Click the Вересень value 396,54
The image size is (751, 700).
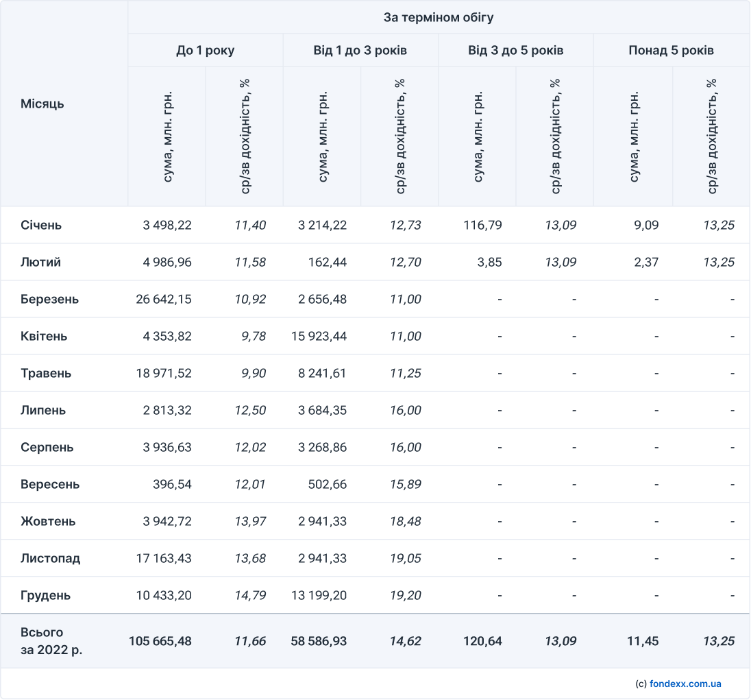[x=173, y=485]
